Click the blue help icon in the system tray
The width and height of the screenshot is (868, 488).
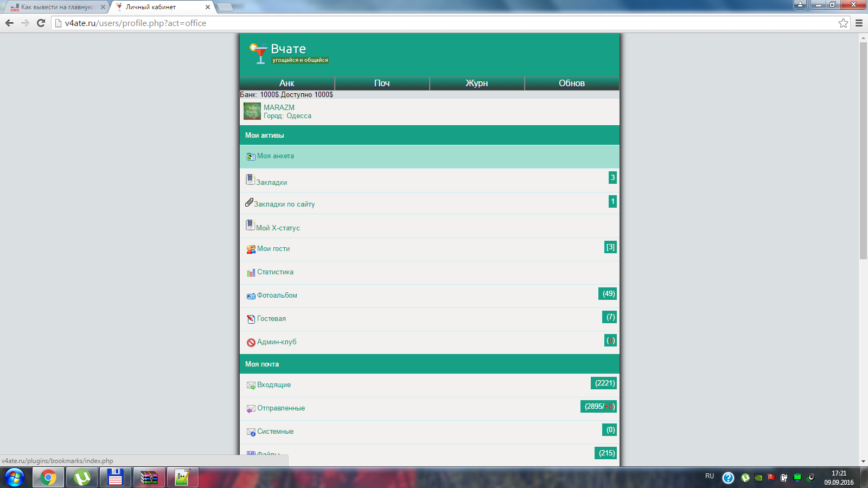tap(728, 478)
